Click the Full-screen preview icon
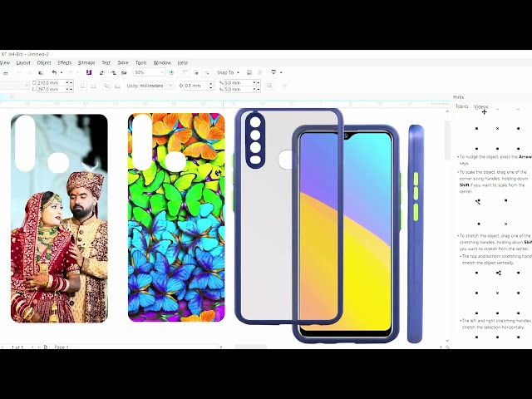Screen dimensions: 532x399 [172, 72]
